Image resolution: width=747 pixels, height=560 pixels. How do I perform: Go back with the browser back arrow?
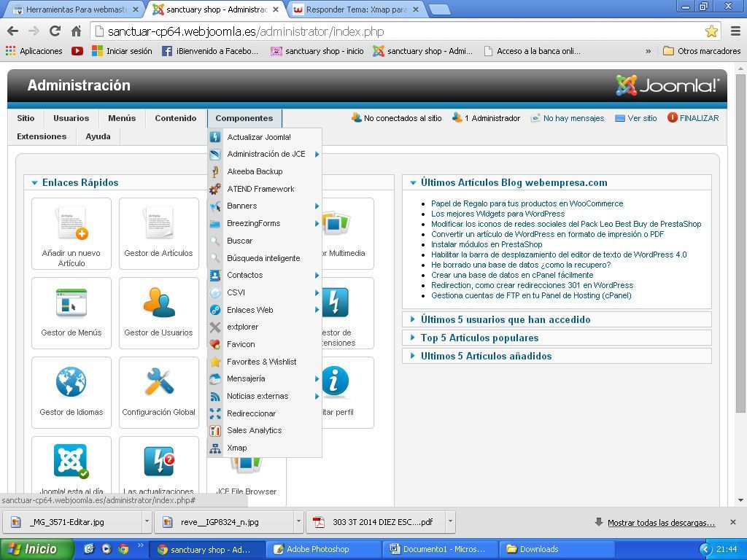[x=13, y=31]
